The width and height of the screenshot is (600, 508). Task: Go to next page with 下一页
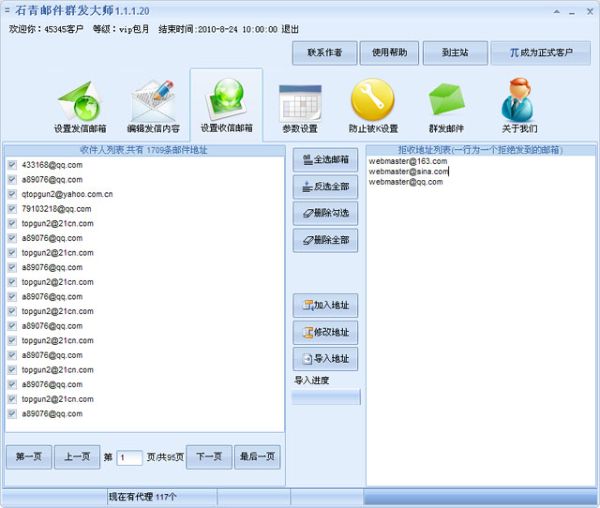click(x=209, y=457)
